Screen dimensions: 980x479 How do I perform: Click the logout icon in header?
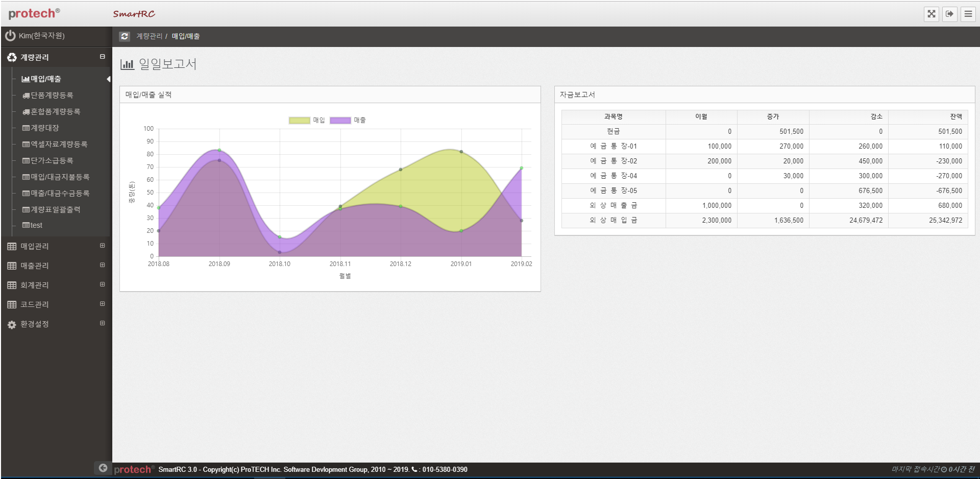[950, 14]
